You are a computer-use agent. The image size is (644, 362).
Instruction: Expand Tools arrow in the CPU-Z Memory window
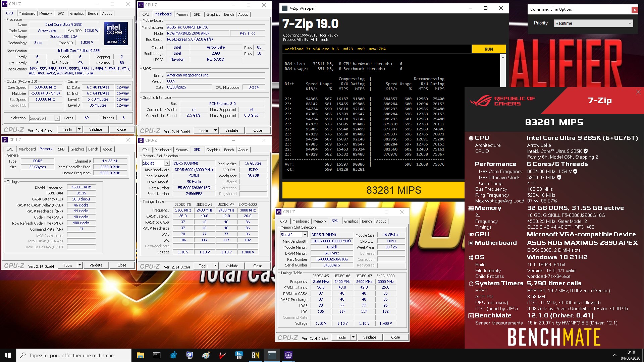79,265
